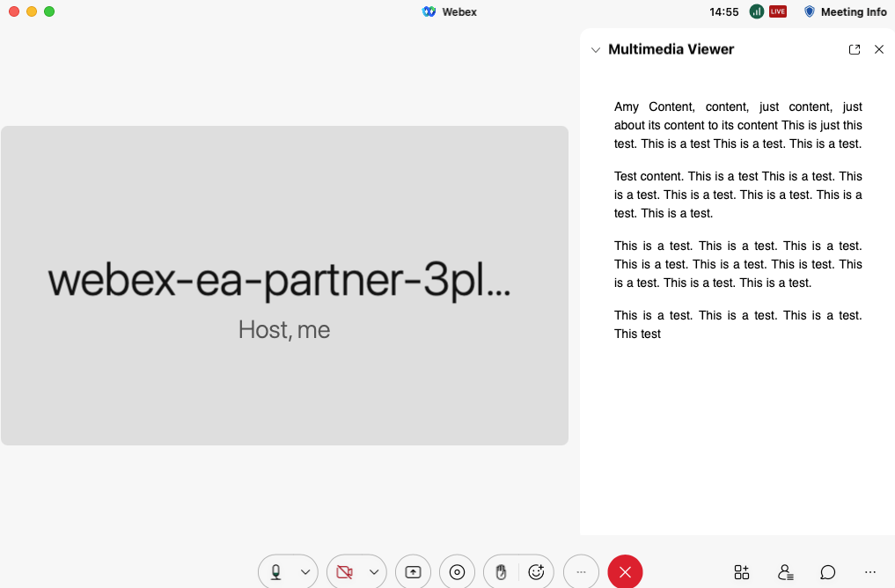Screen dimensions: 895x588
Task: Click the Share content icon
Action: coord(413,571)
